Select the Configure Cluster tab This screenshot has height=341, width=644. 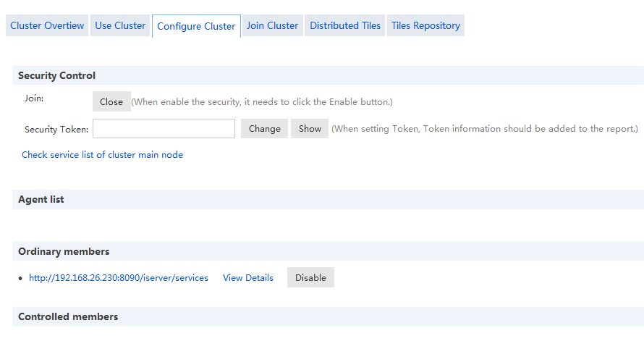196,26
